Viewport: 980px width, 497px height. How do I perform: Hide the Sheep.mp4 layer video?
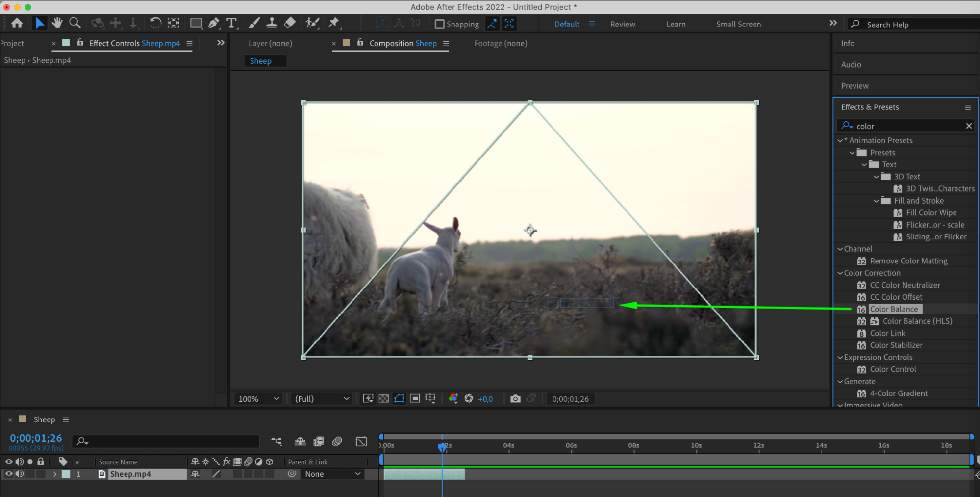tap(8, 474)
